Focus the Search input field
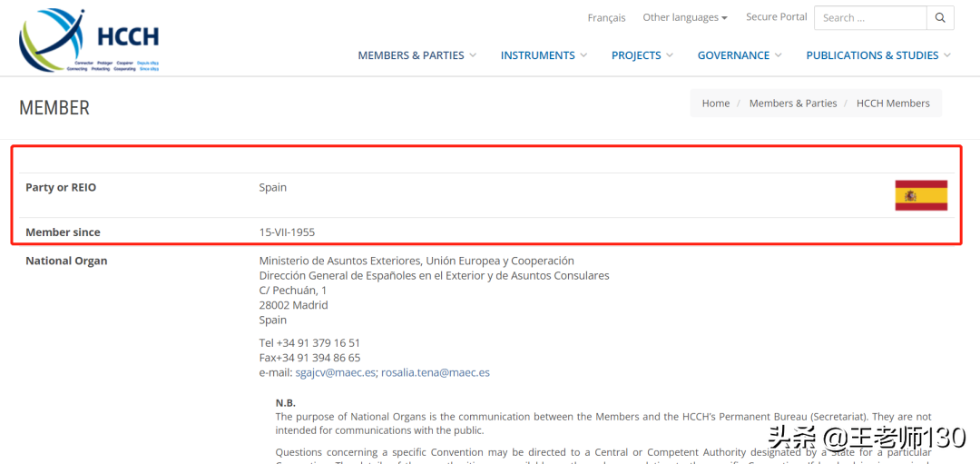980x464 pixels. pos(870,18)
